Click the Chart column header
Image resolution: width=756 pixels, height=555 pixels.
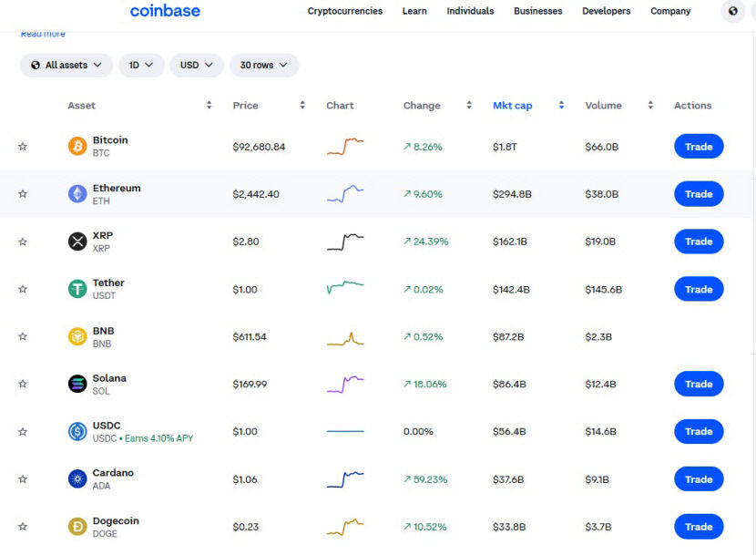pos(340,105)
